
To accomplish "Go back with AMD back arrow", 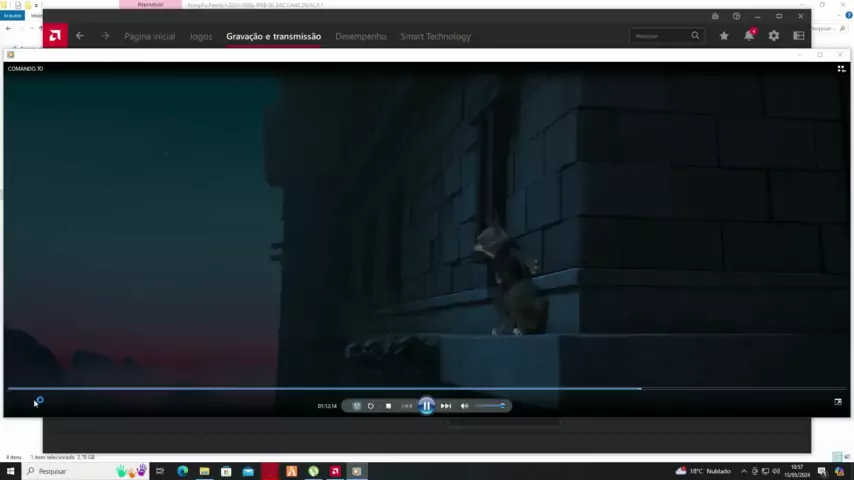I will pyautogui.click(x=80, y=36).
